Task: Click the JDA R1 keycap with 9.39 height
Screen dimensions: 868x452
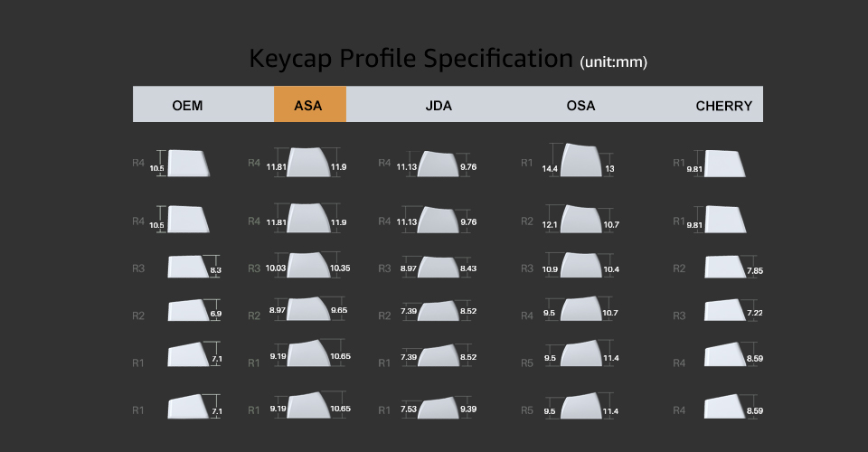Action: coord(439,409)
